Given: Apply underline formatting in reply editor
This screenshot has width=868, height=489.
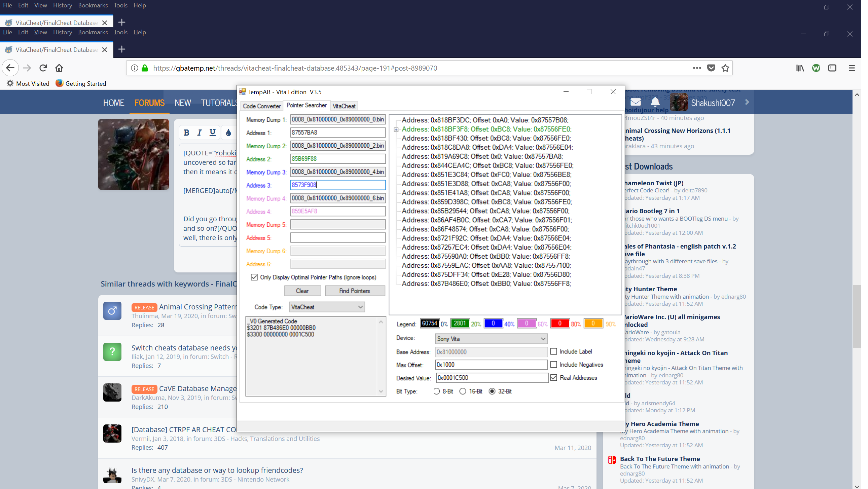Looking at the screenshot, I should [x=212, y=133].
